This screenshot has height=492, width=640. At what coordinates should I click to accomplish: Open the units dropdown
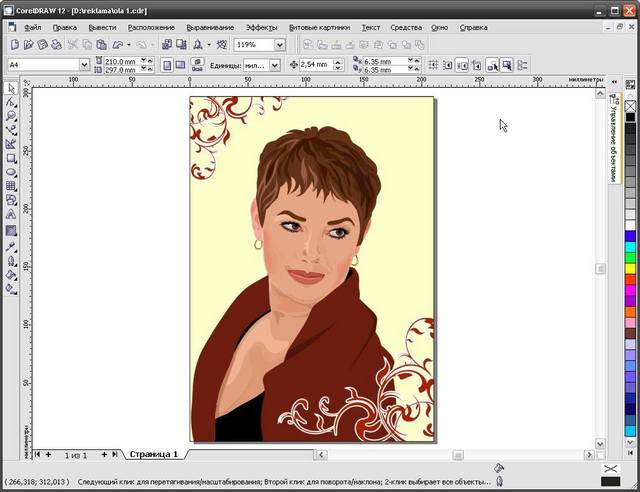pos(275,65)
